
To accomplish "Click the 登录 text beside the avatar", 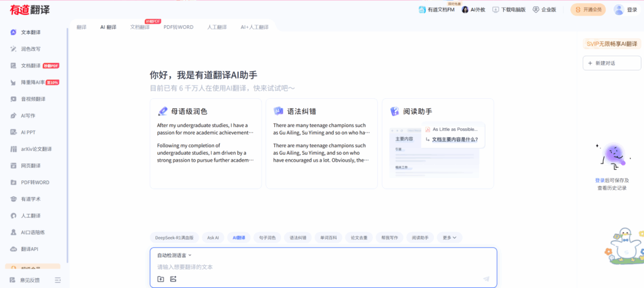I will 632,10.
